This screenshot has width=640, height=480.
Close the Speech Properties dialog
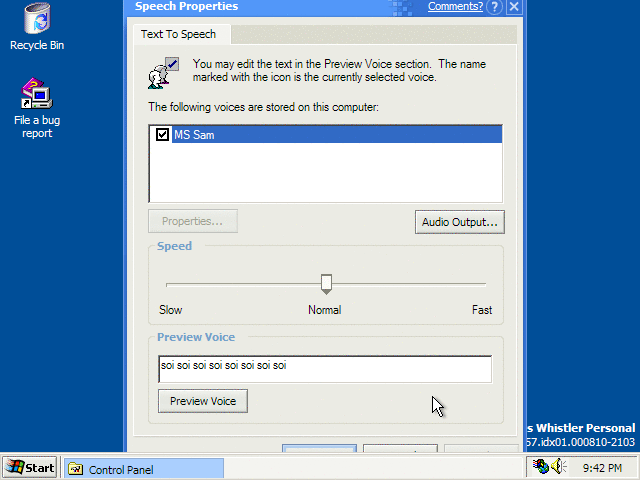pyautogui.click(x=514, y=7)
